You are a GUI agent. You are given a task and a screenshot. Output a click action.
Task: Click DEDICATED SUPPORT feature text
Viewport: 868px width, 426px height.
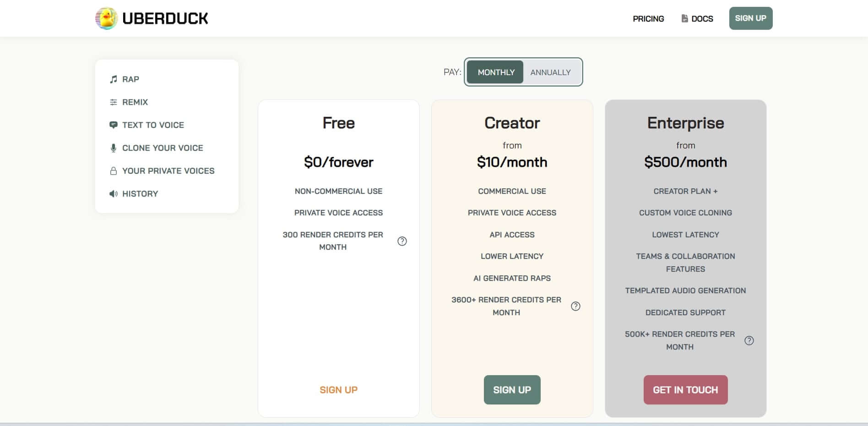(x=685, y=312)
